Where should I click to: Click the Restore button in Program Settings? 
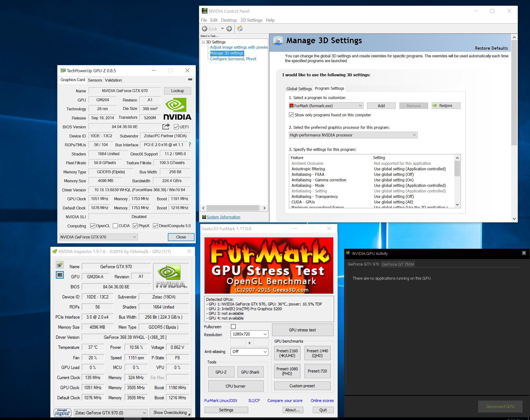(446, 106)
